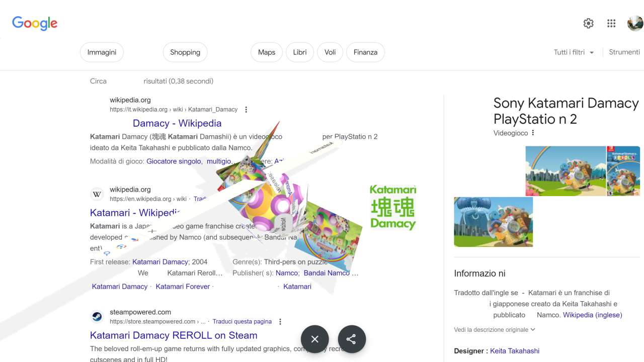The image size is (644, 362).
Task: Select the Voli filter tab
Action: tap(330, 52)
